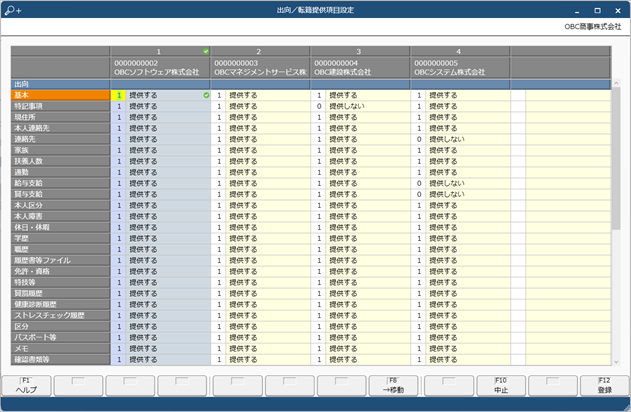Select the 確認書類等 row header
The image size is (631, 412).
coord(60,359)
